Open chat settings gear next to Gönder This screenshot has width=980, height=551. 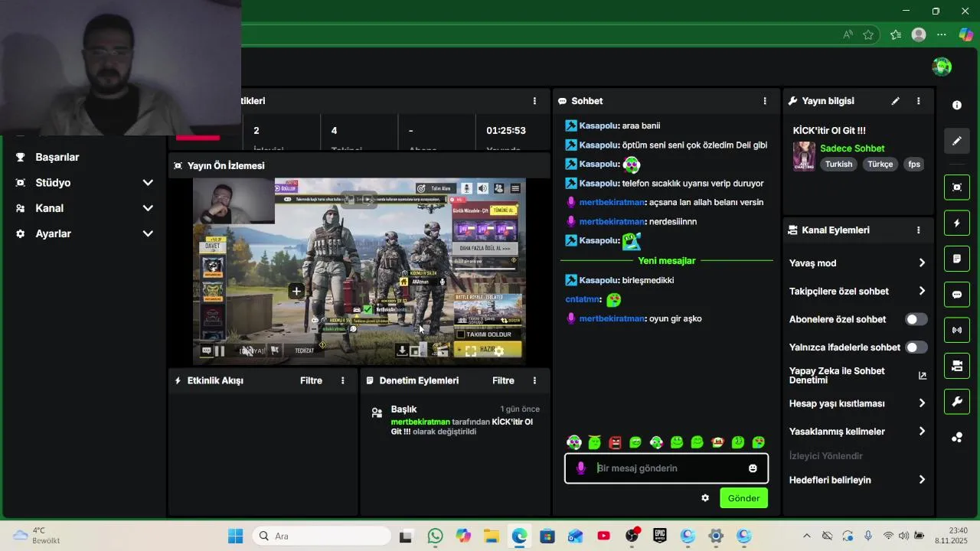(x=705, y=498)
